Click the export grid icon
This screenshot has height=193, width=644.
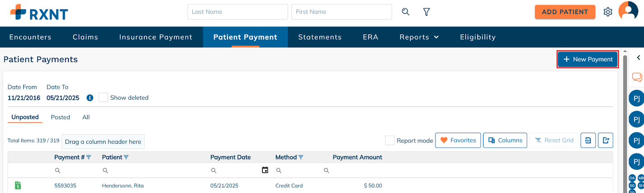pyautogui.click(x=605, y=140)
